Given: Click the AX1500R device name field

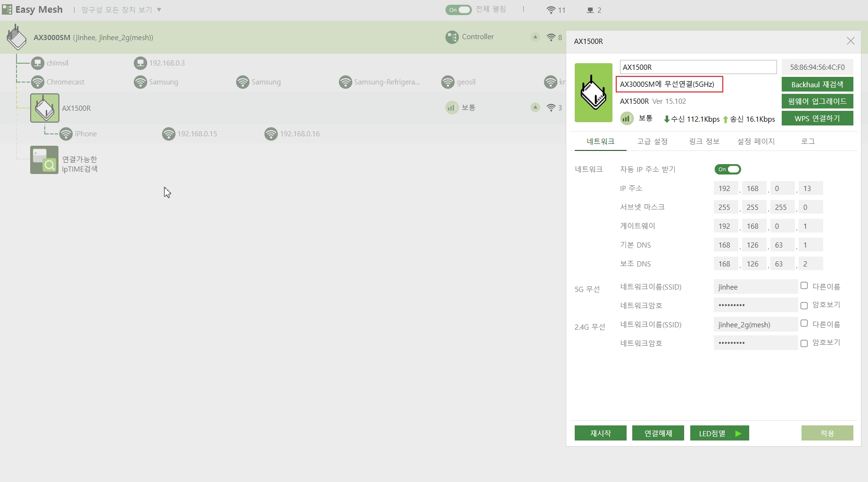Looking at the screenshot, I should tap(698, 67).
